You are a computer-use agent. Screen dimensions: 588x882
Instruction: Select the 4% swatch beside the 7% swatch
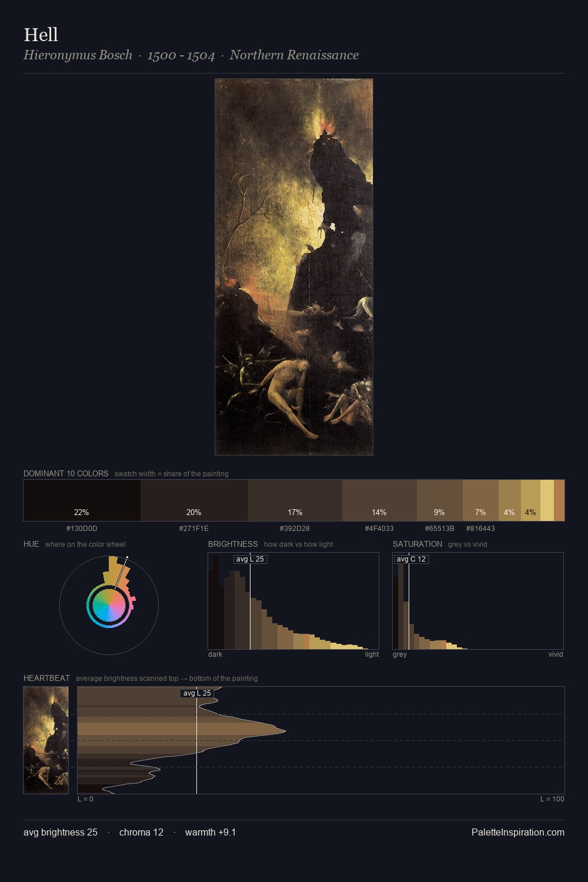(x=510, y=500)
